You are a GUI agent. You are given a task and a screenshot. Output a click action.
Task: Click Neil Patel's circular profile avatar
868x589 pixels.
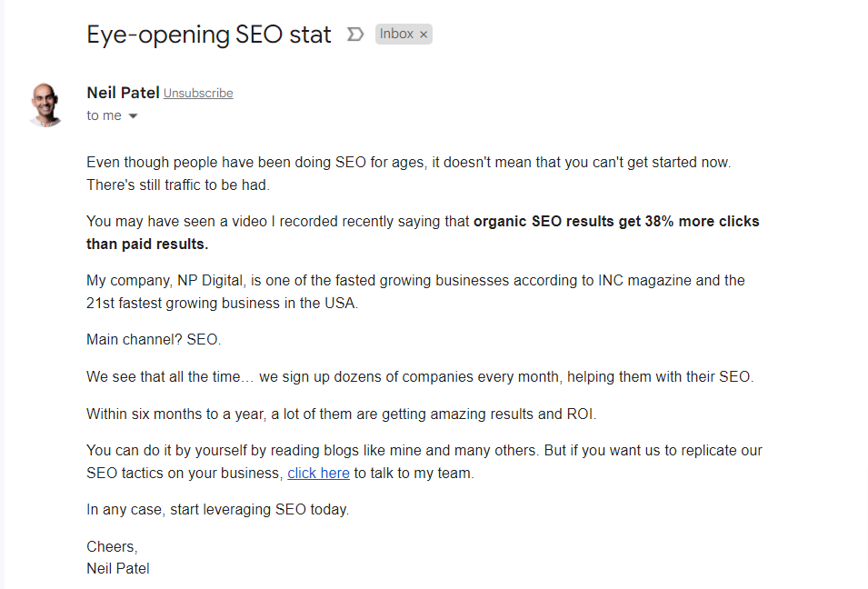tap(45, 103)
